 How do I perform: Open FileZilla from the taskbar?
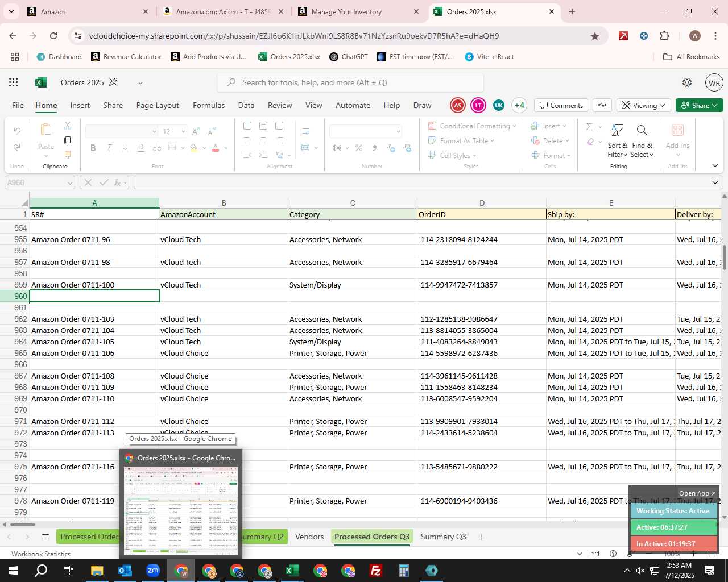376,571
